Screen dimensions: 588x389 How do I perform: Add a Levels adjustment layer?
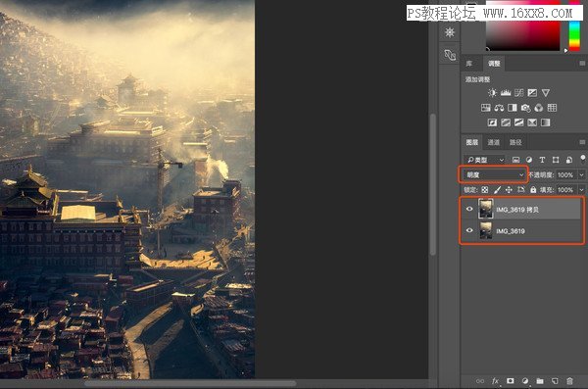(x=506, y=93)
